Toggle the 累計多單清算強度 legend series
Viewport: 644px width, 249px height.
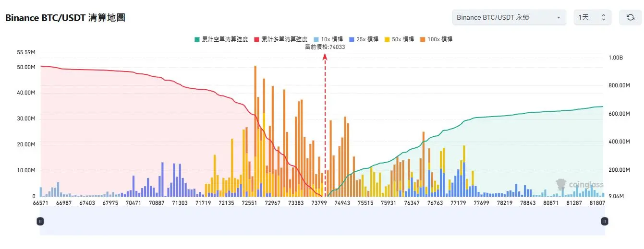point(281,39)
